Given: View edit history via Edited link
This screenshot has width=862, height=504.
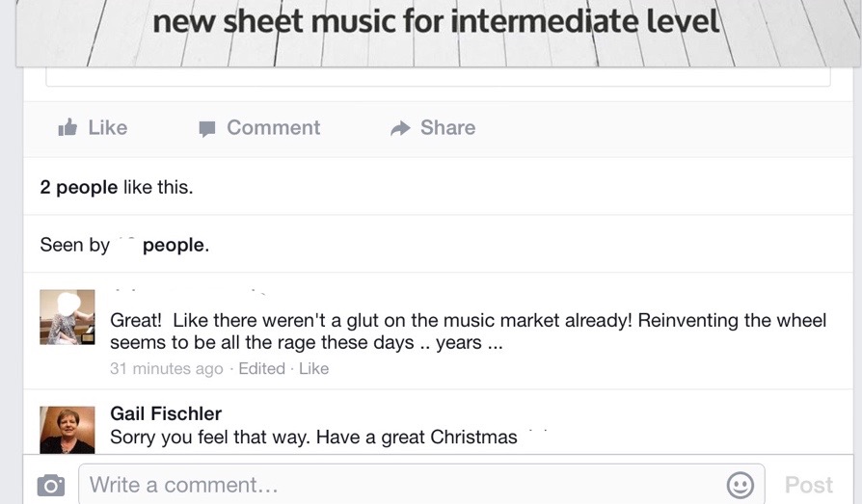Looking at the screenshot, I should point(261,368).
